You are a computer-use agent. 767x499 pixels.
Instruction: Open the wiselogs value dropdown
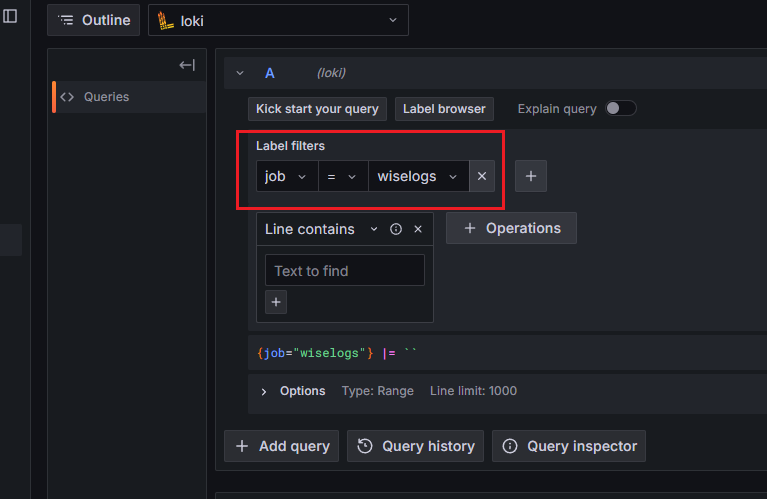point(419,176)
